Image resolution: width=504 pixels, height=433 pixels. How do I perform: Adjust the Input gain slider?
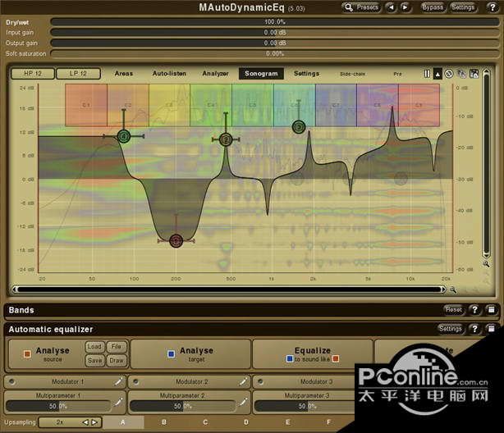pyautogui.click(x=275, y=33)
